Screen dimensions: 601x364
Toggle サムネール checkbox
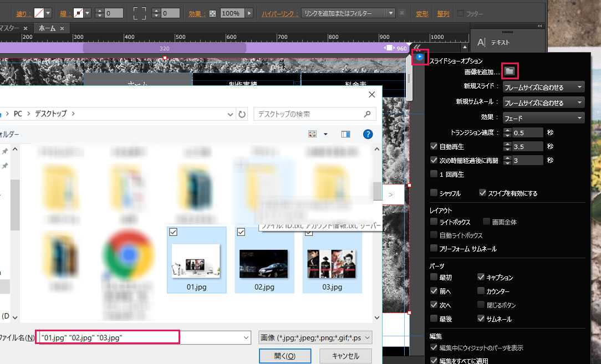coord(481,319)
